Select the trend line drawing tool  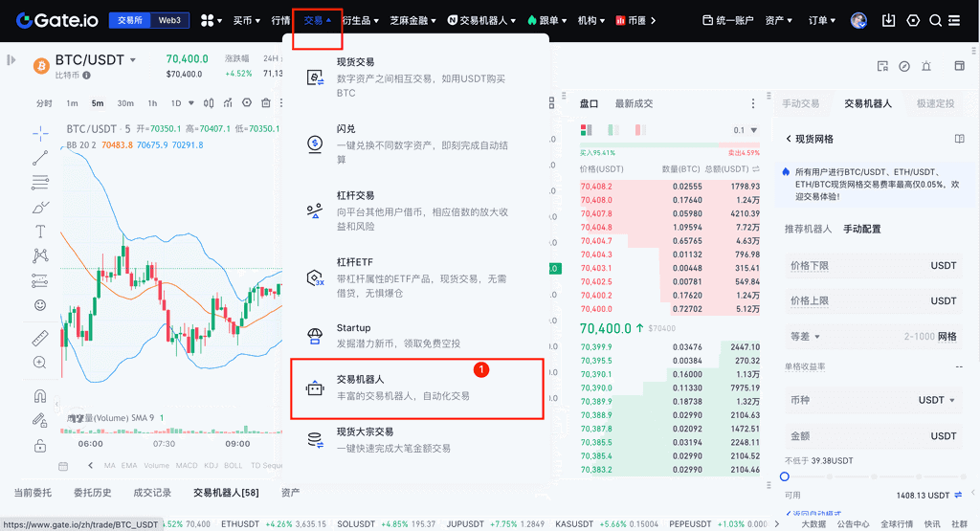39,158
